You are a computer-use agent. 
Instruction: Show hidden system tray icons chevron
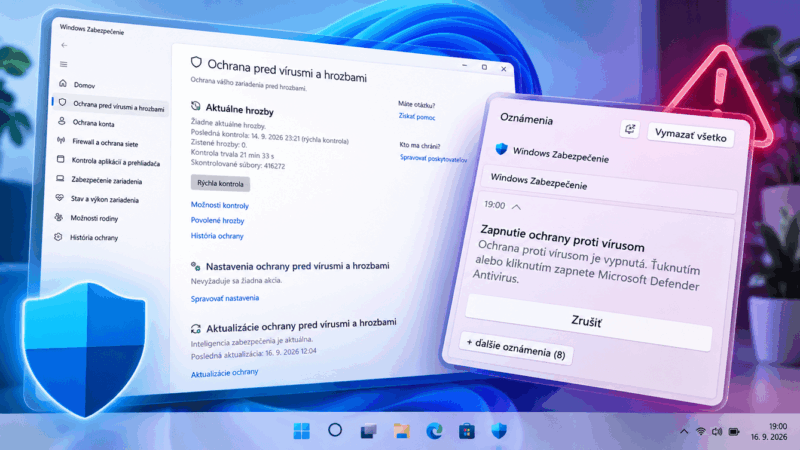tap(684, 432)
